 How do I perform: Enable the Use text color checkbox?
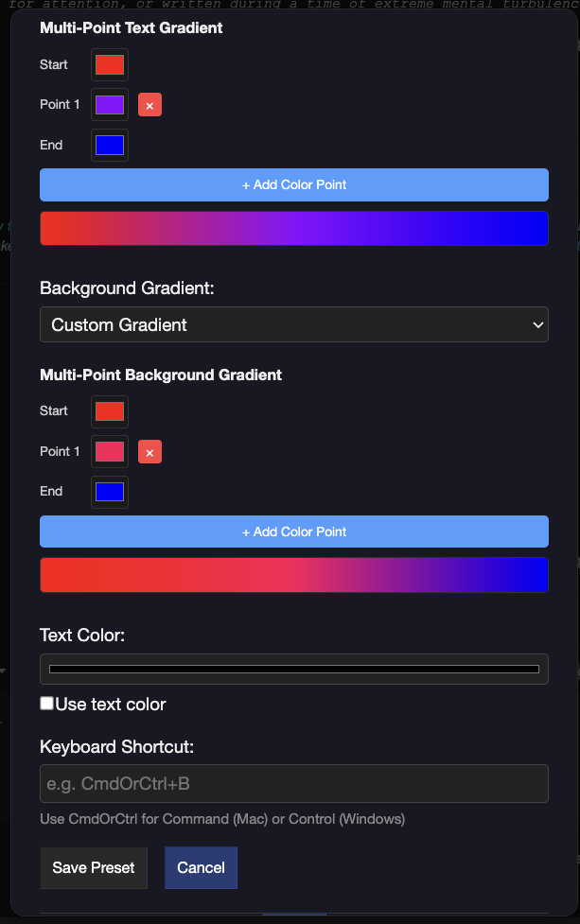(x=46, y=703)
